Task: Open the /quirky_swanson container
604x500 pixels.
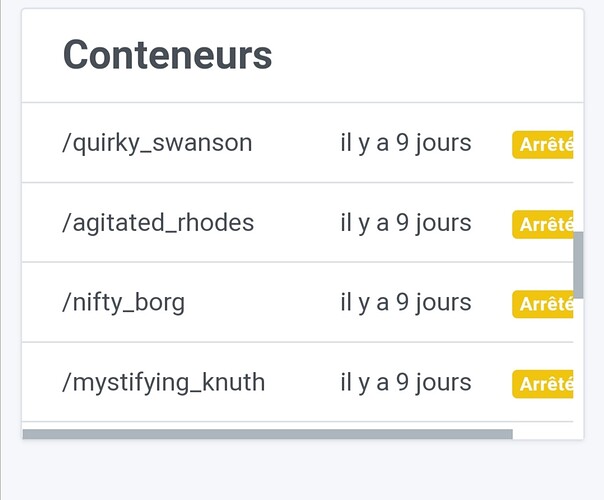Action: (x=157, y=143)
